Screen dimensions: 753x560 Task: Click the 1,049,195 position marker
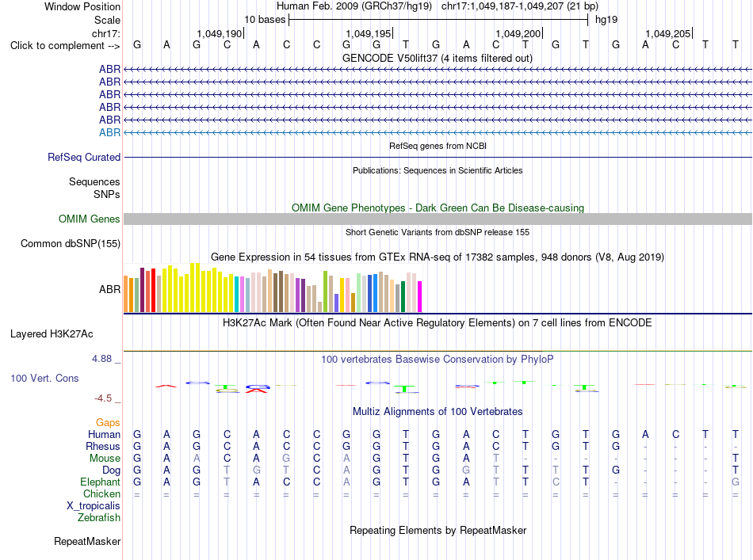(369, 33)
